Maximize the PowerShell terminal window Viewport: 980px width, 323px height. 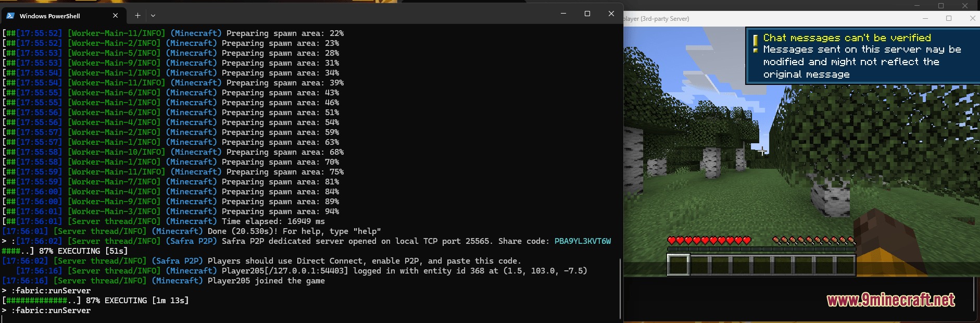point(587,14)
